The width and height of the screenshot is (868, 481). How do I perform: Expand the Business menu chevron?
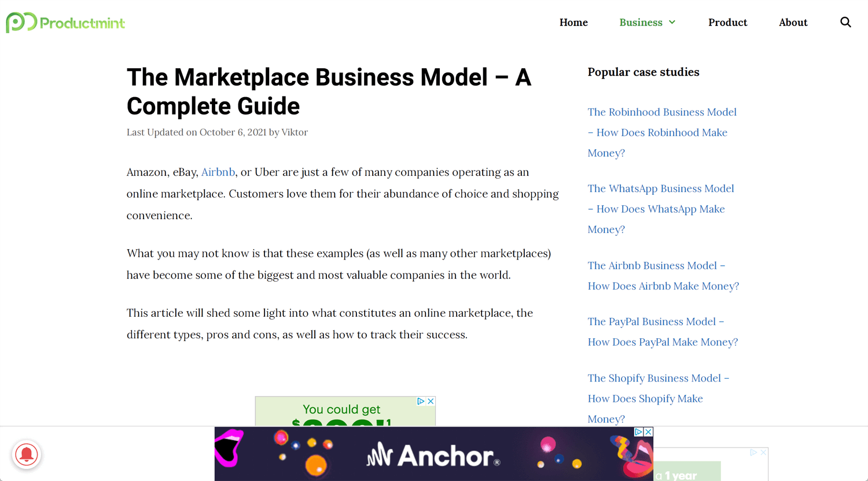pyautogui.click(x=672, y=23)
